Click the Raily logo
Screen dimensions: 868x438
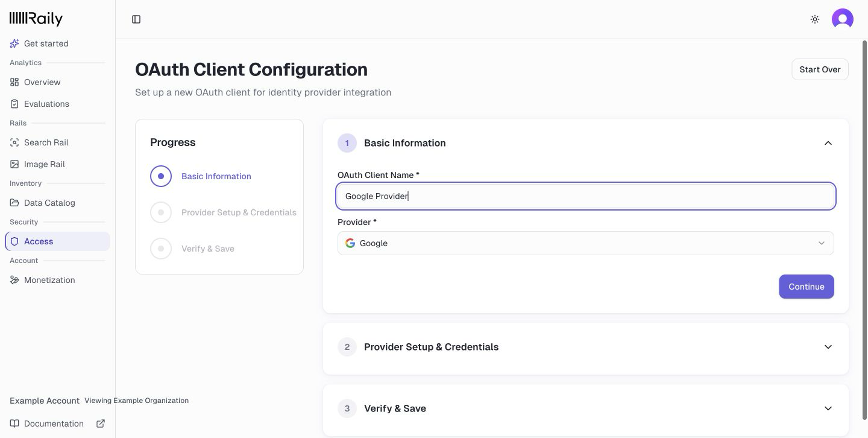click(36, 19)
